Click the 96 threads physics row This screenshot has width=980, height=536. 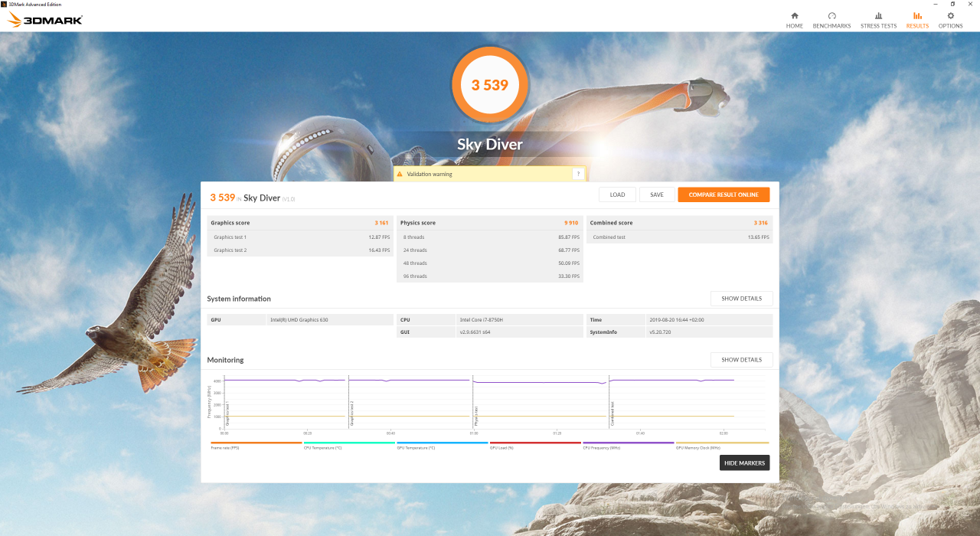[490, 276]
